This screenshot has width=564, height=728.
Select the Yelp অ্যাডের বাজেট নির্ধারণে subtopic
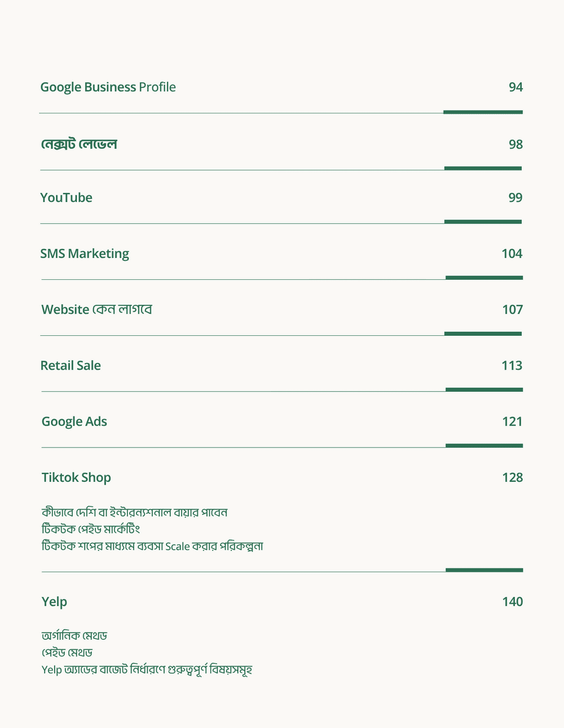point(147,670)
